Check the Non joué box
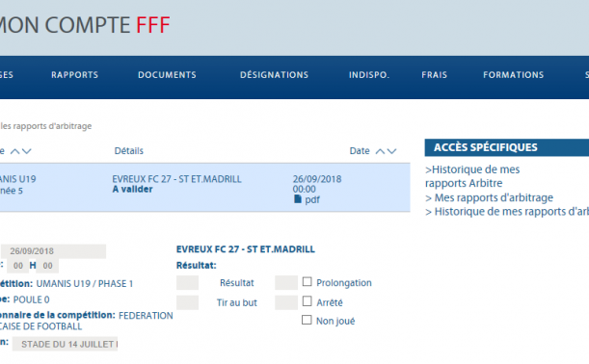Image resolution: width=589 pixels, height=364 pixels. [x=307, y=320]
